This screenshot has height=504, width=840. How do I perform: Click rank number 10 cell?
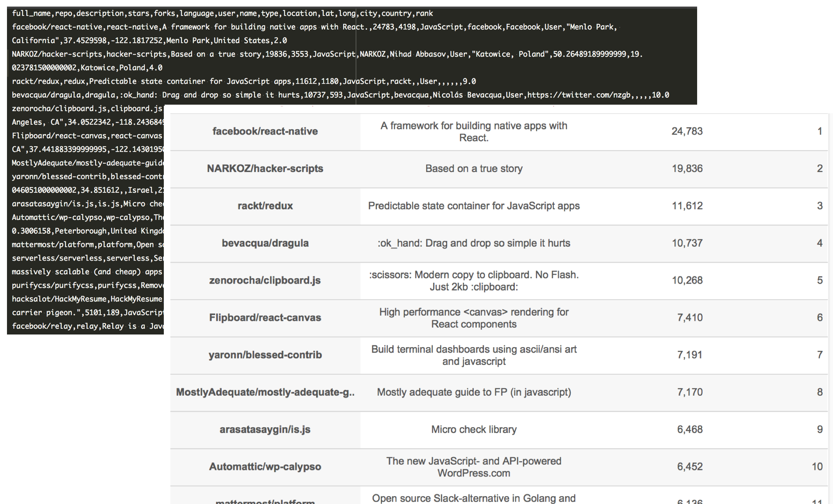tap(817, 467)
